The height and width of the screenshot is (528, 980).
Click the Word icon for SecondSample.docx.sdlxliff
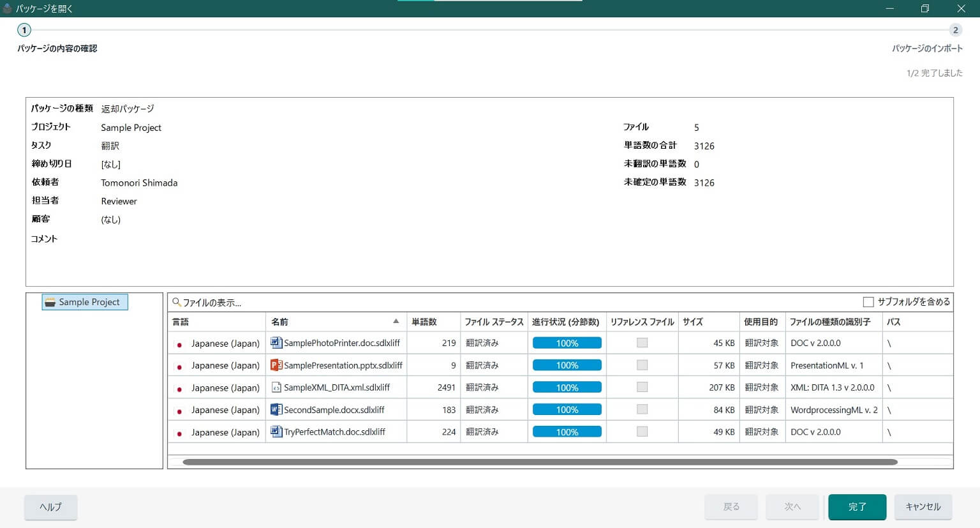tap(276, 410)
